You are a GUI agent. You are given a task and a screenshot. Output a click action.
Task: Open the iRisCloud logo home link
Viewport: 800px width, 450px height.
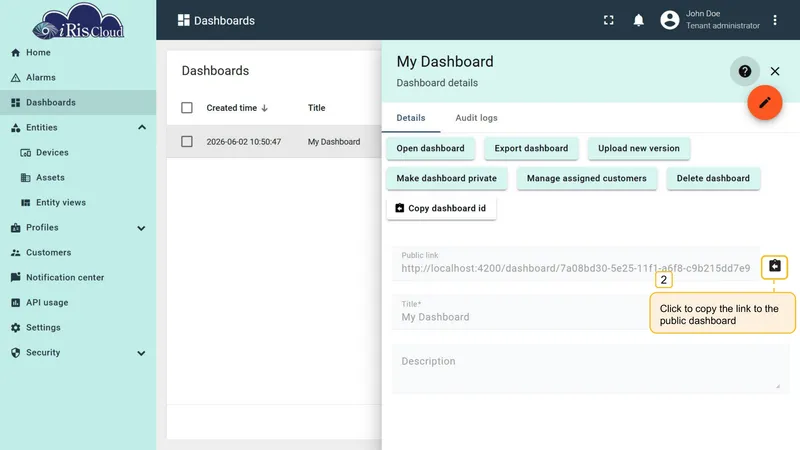coord(78,21)
